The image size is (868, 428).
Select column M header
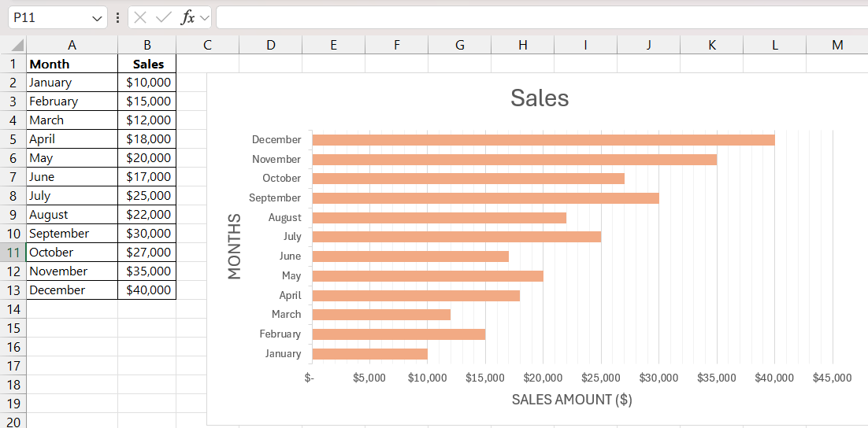click(x=837, y=46)
